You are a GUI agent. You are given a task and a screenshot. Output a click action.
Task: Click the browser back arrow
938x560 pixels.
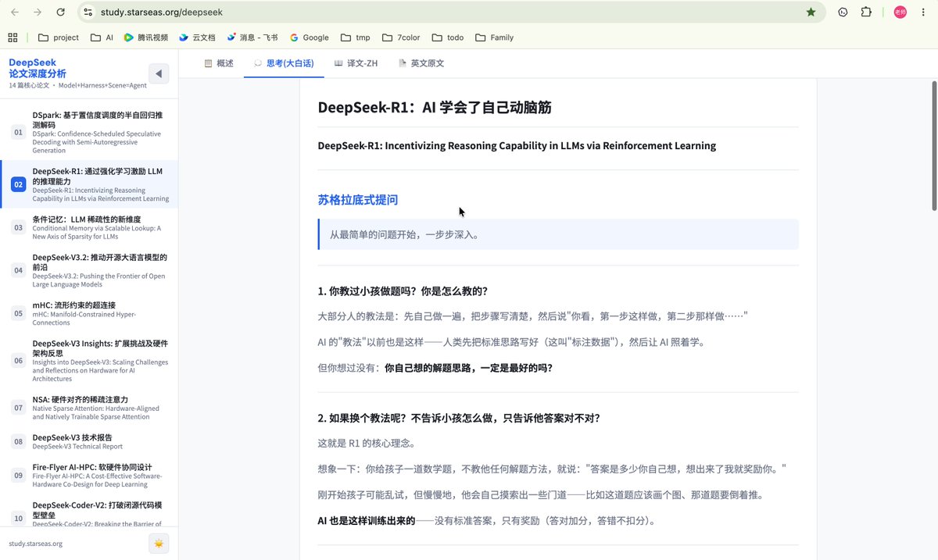click(x=16, y=12)
